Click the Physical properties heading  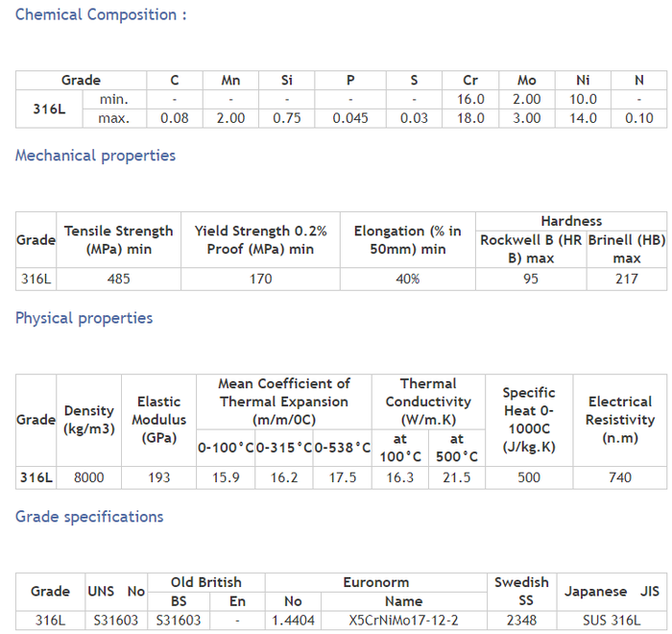(84, 318)
